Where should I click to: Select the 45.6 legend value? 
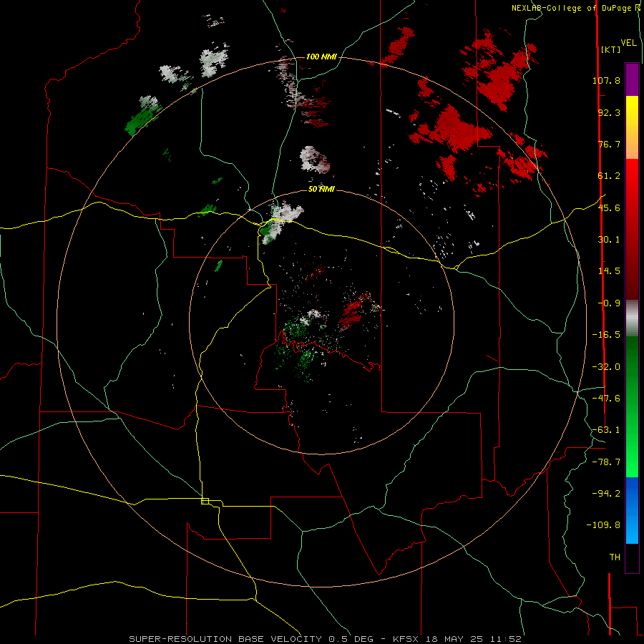[x=609, y=208]
